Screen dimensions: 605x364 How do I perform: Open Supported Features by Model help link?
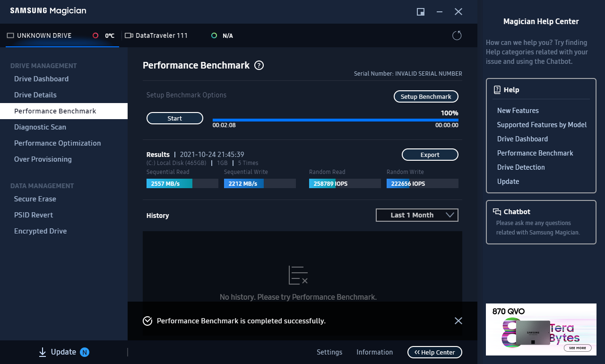coord(542,125)
